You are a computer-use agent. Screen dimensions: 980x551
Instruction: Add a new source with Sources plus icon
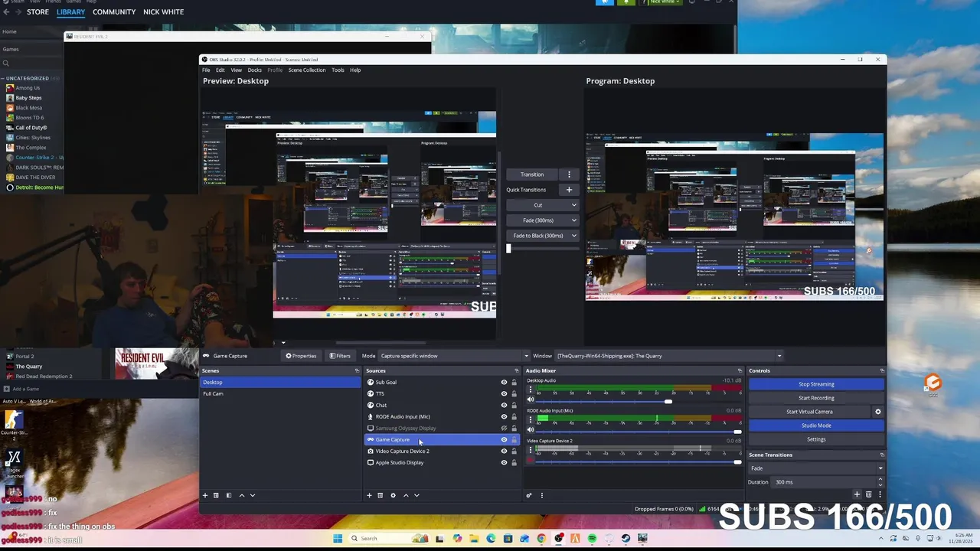click(369, 495)
